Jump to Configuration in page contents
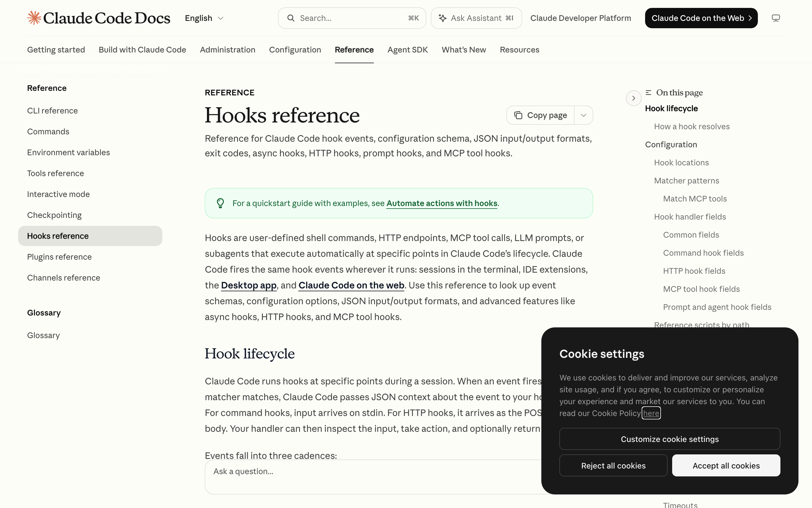Screen dimensions: 812x508 tap(671, 144)
